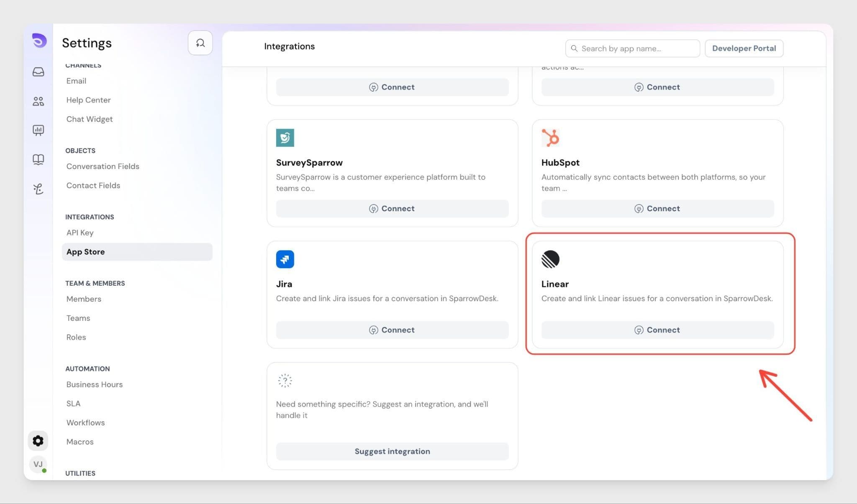Click the Settings gear icon

38,441
